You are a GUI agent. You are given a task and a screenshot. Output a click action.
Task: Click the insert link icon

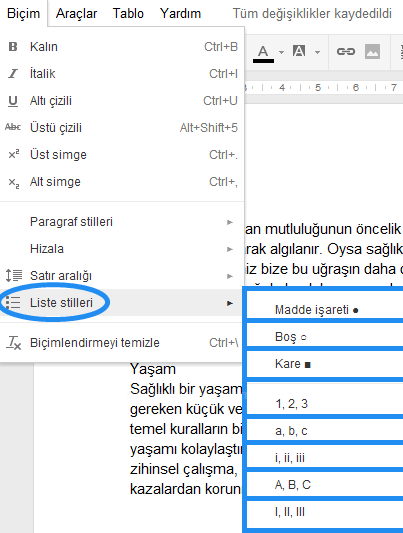[x=346, y=51]
